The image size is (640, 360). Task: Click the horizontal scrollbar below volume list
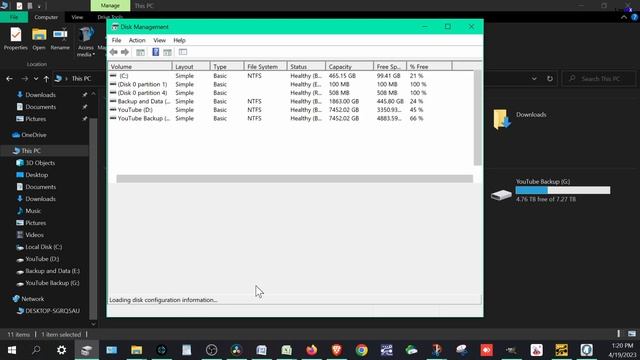click(294, 179)
